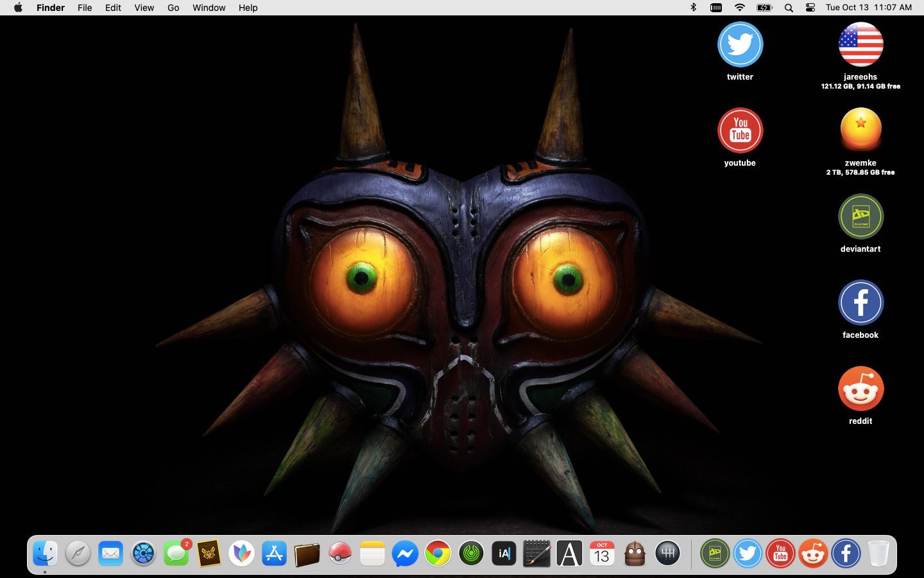Open Mail app in the Dock
Viewport: 924px width, 578px height.
tap(110, 553)
